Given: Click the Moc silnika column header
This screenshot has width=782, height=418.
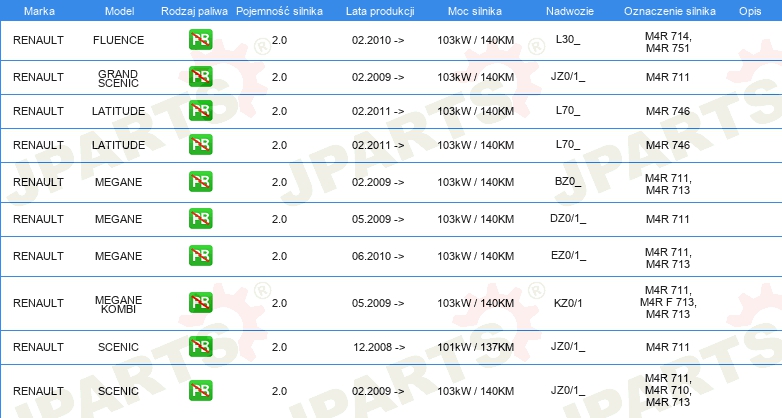Looking at the screenshot, I should pos(475,11).
